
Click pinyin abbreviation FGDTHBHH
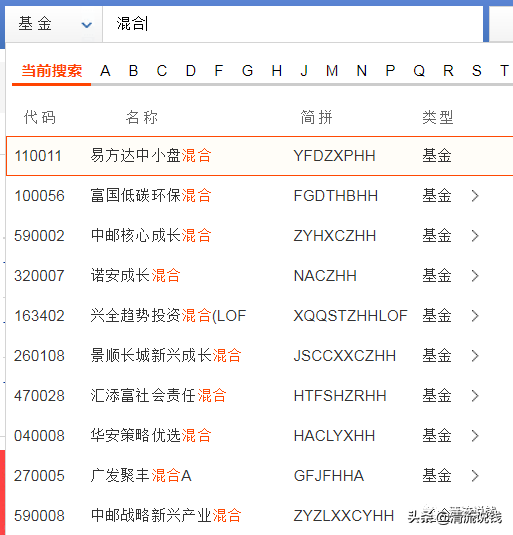336,196
